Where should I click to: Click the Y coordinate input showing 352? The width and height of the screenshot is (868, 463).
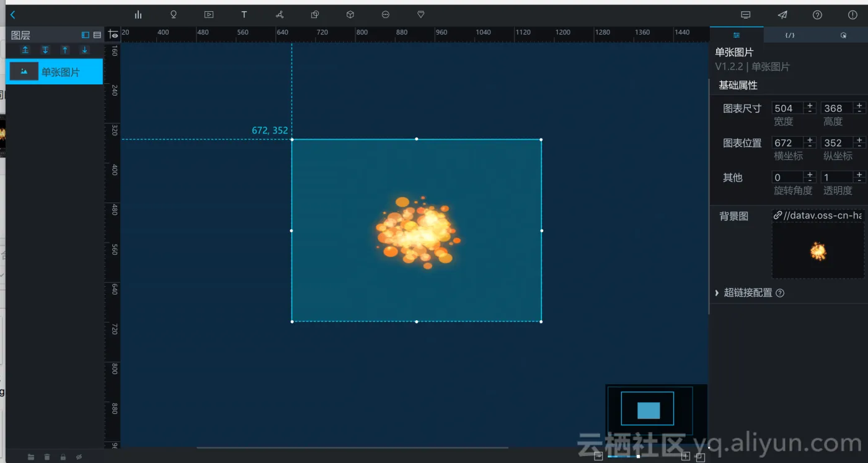(837, 143)
